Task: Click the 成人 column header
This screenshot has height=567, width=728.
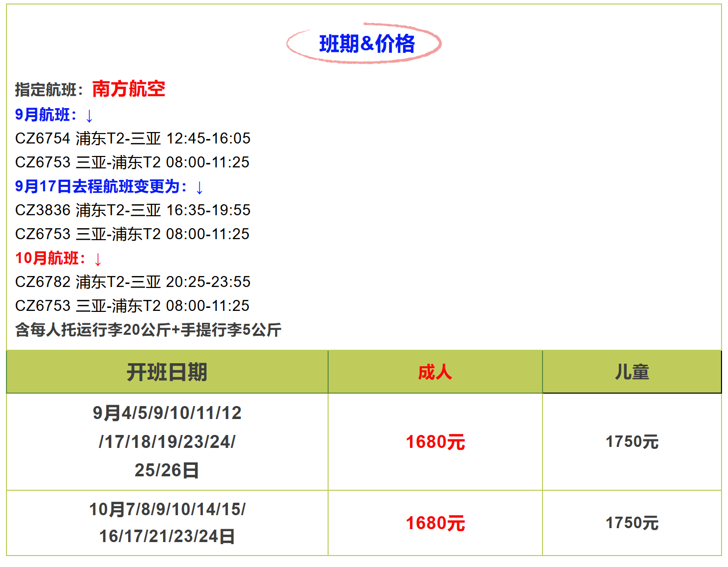Action: pos(435,372)
